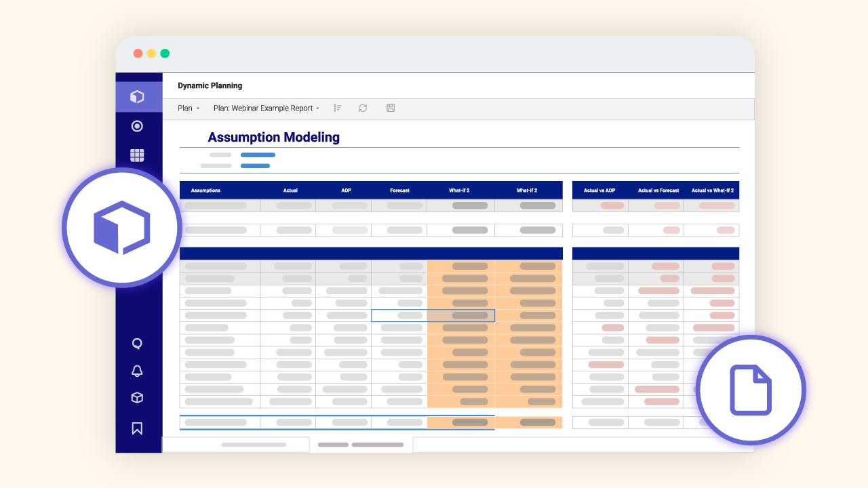Click the Actual vs AOP header
Screen dimensions: 868x488
click(599, 190)
